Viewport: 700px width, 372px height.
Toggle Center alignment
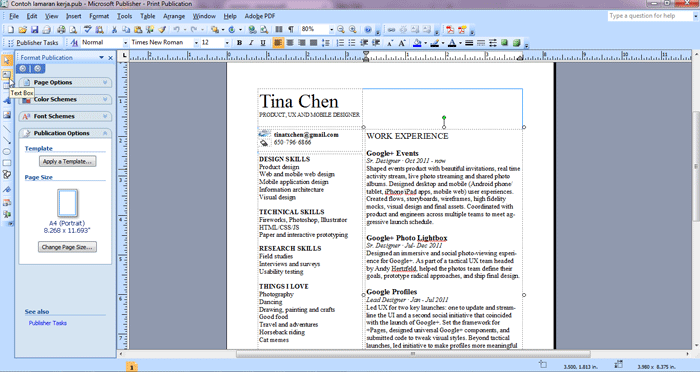click(290, 43)
